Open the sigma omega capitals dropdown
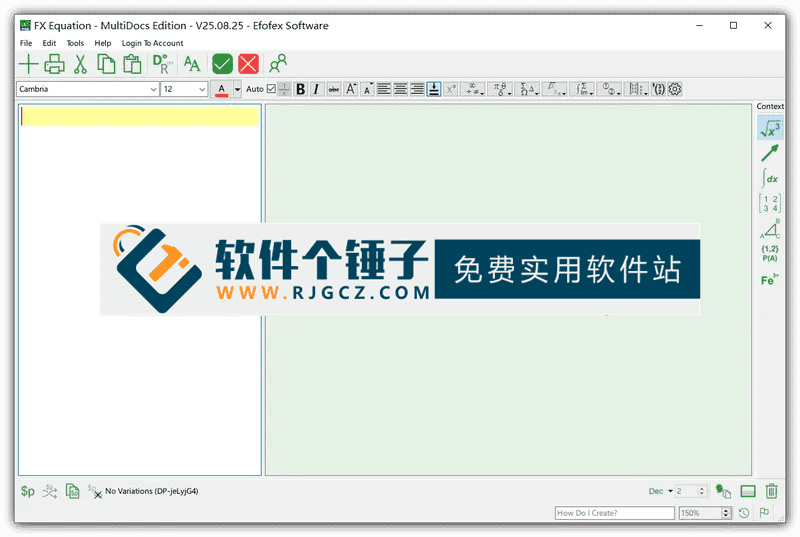The height and width of the screenshot is (537, 800). click(x=528, y=89)
